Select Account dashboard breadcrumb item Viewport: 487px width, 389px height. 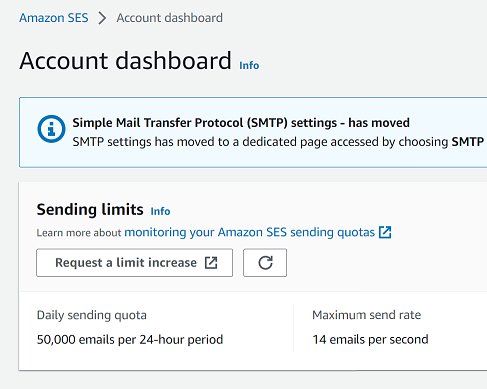[169, 18]
